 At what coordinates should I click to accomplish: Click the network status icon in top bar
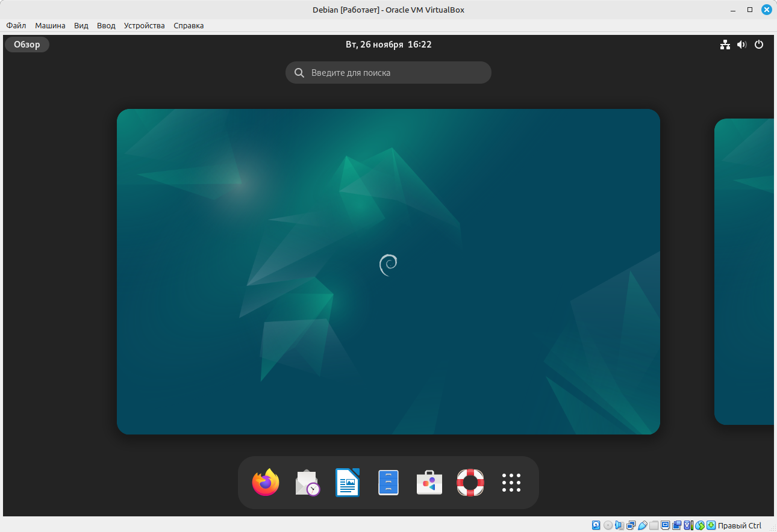point(725,45)
